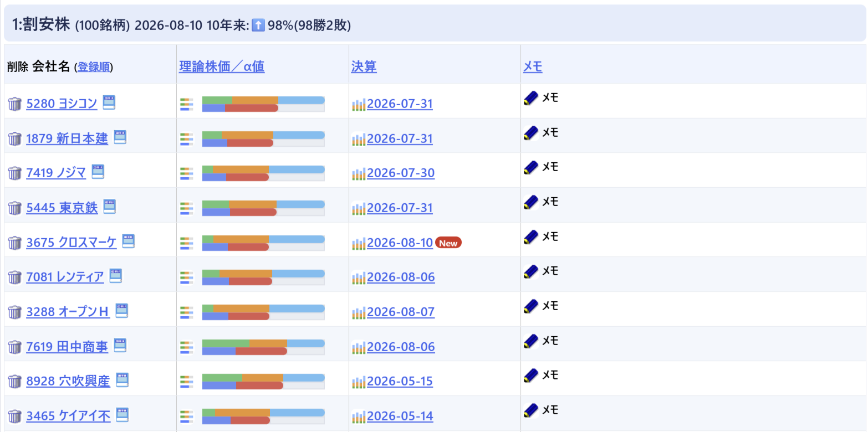This screenshot has width=868, height=432.
Task: Edit the memo pencil for 5280 ヨシコン
Action: coord(531,98)
